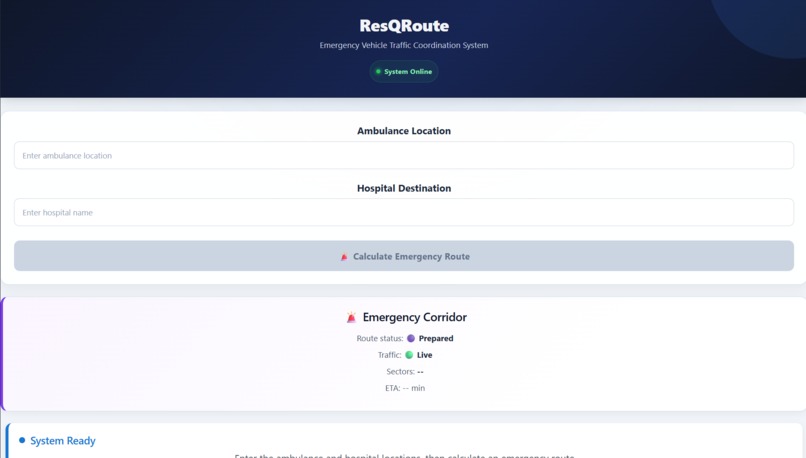The height and width of the screenshot is (458, 806).
Task: Click the System Online status badge
Action: (404, 71)
